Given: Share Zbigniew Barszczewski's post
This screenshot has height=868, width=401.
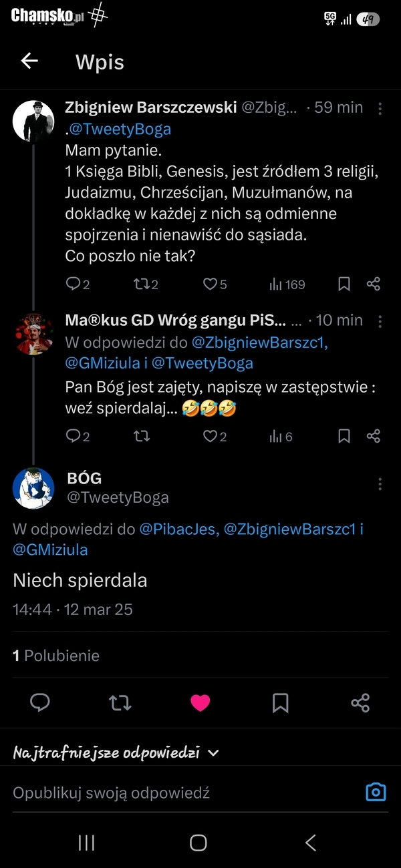Looking at the screenshot, I should (374, 284).
